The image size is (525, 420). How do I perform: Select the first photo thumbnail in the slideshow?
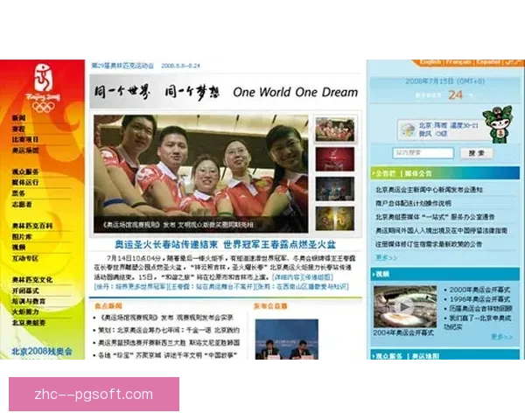point(335,129)
